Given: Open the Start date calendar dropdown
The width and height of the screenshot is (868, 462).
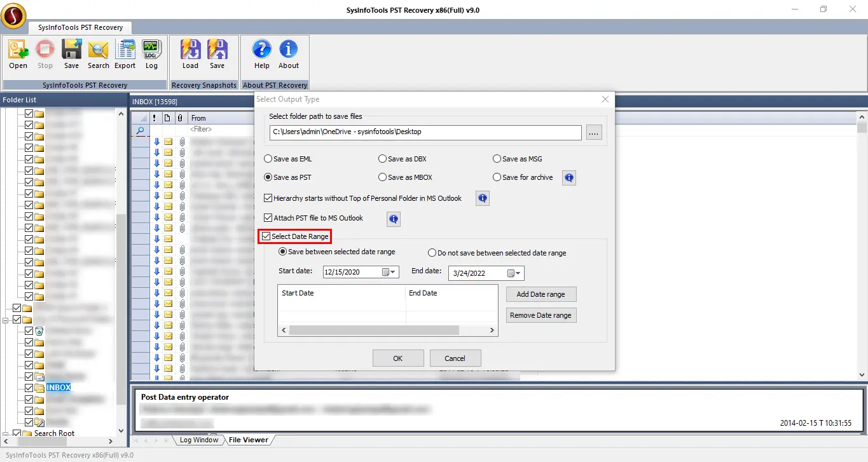Looking at the screenshot, I should click(x=389, y=272).
